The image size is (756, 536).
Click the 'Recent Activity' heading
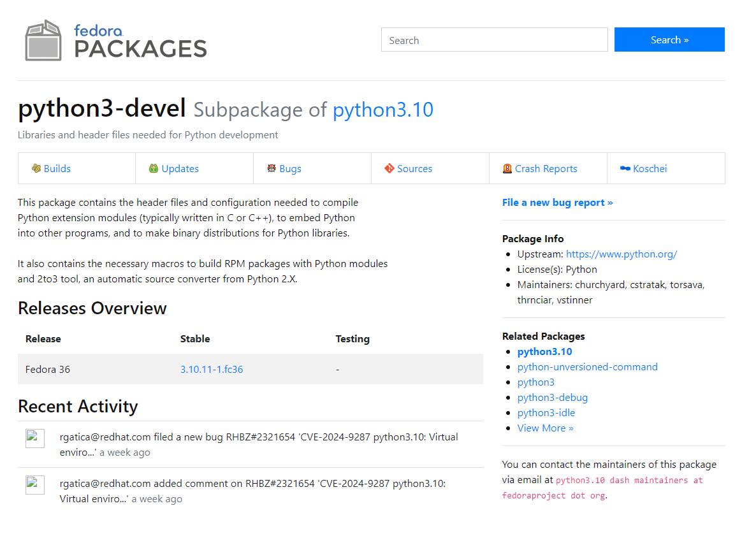pos(78,407)
